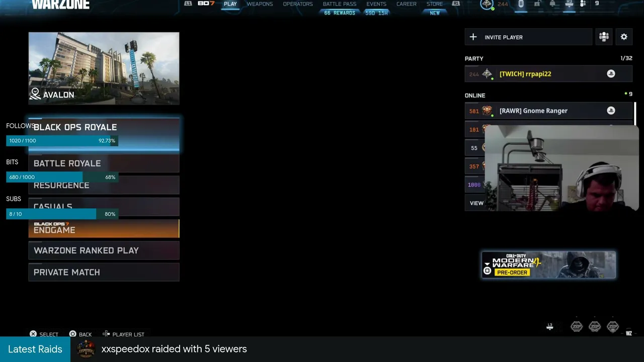Click the unlock padlock icon in top bar

pyautogui.click(x=537, y=4)
